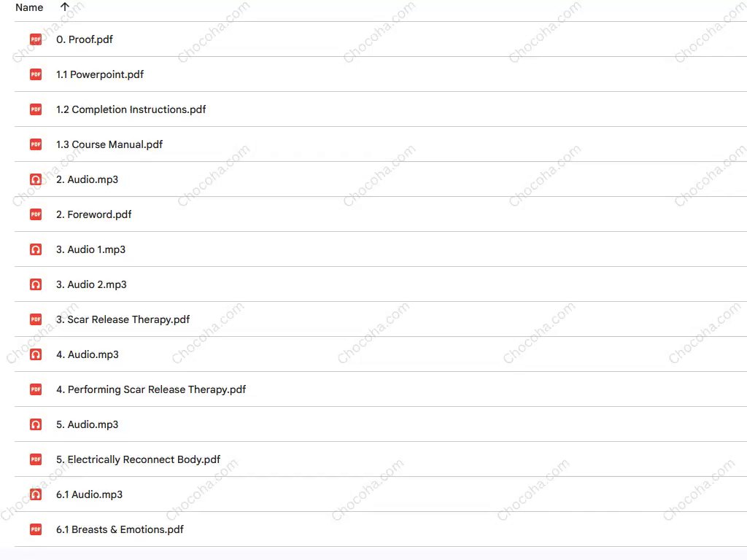
Task: Click the PDF icon beside 5. Electrically Reconnect Body.pdf
Action: point(36,459)
